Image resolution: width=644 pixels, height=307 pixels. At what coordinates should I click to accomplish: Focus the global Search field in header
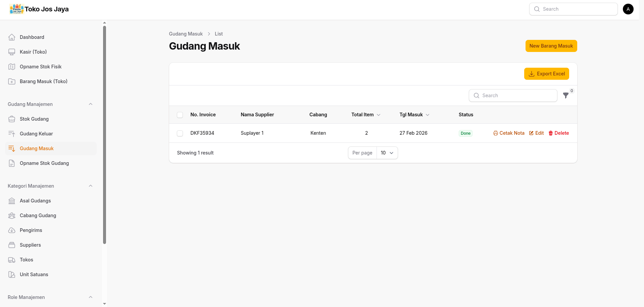tap(573, 9)
